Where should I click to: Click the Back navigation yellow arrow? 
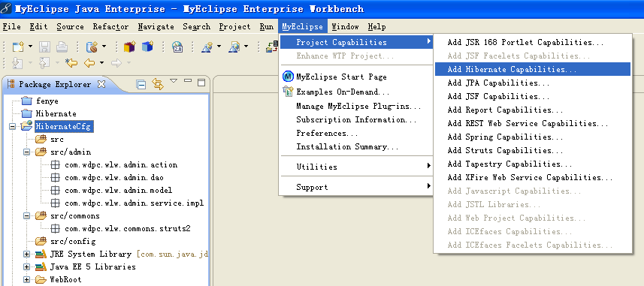pos(89,63)
